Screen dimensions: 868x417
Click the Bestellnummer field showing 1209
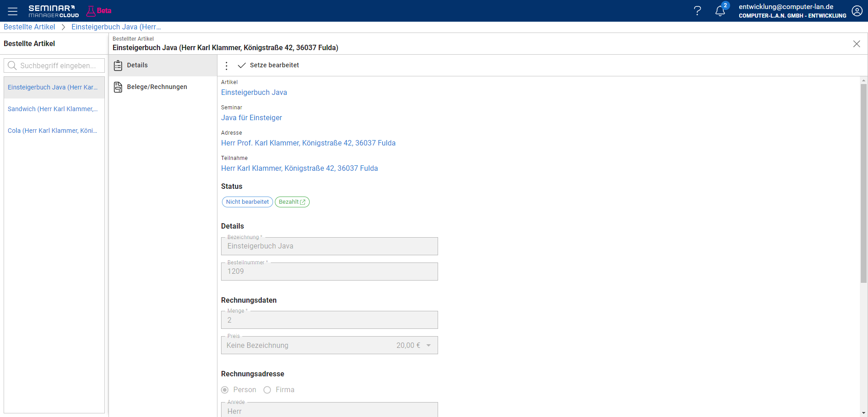click(x=330, y=272)
